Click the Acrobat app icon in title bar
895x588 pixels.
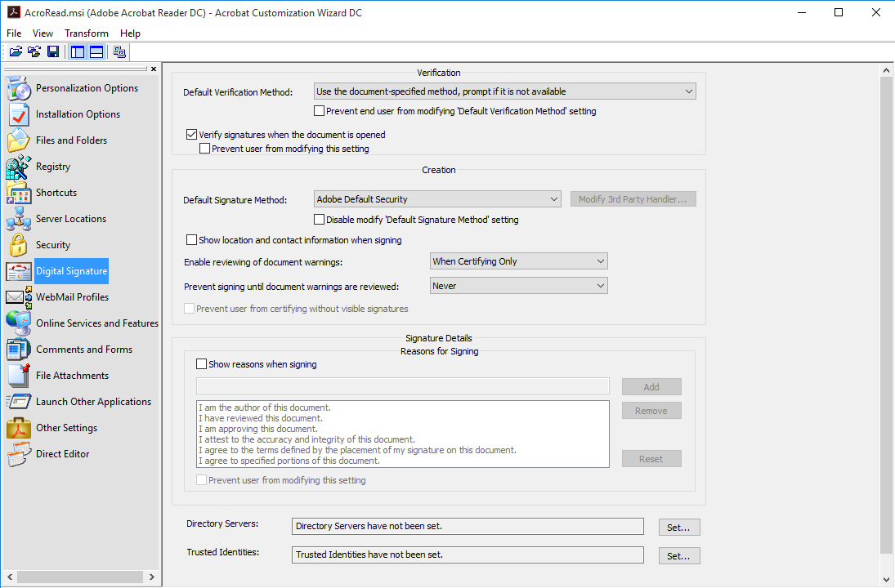(13, 12)
